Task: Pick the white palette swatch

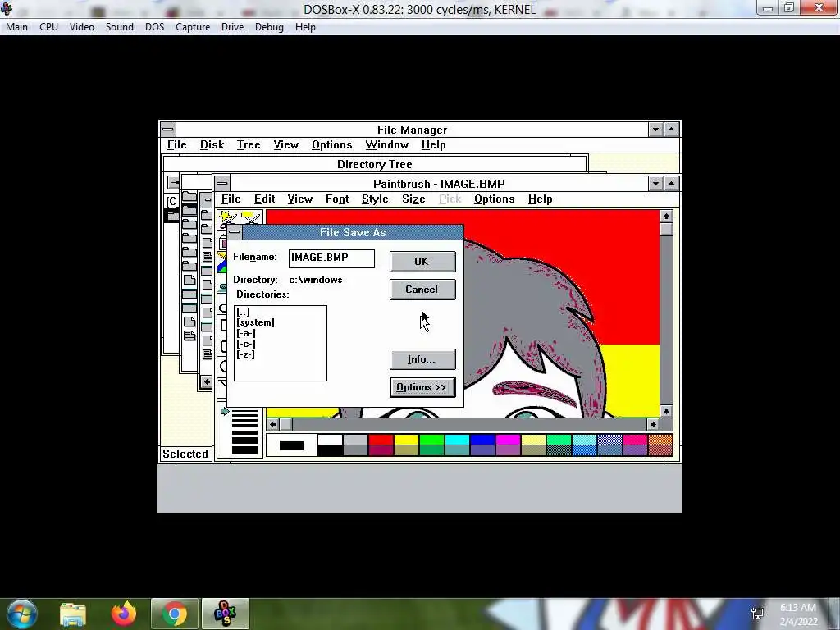Action: [x=330, y=440]
